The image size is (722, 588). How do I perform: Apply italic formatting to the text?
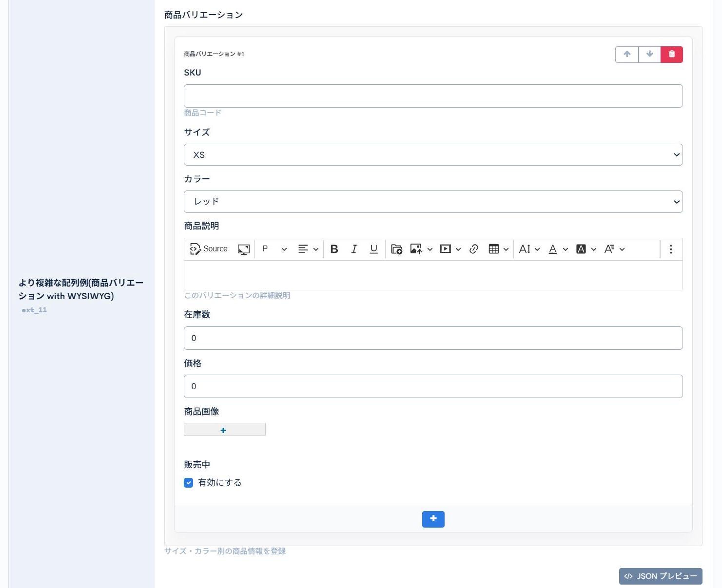(x=354, y=249)
